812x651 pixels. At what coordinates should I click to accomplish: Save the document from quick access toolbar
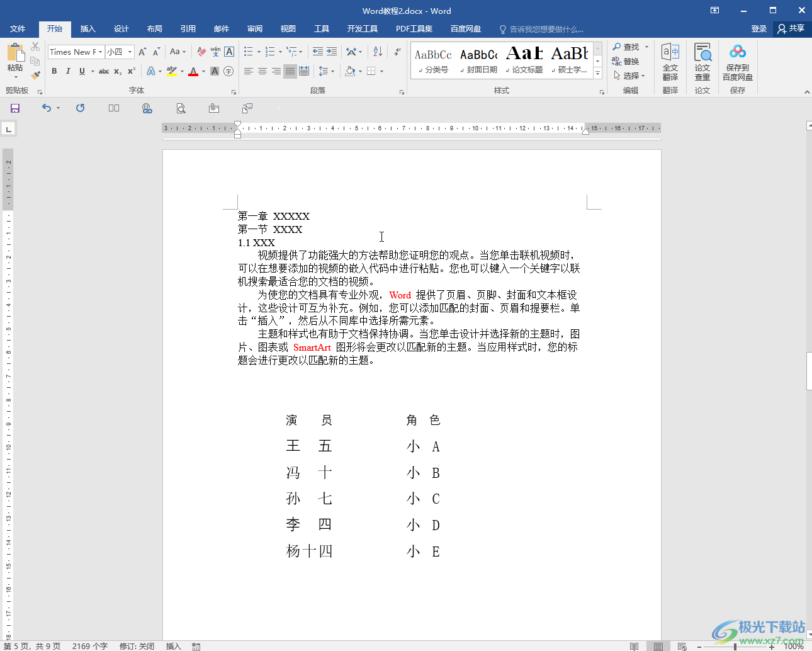point(15,108)
